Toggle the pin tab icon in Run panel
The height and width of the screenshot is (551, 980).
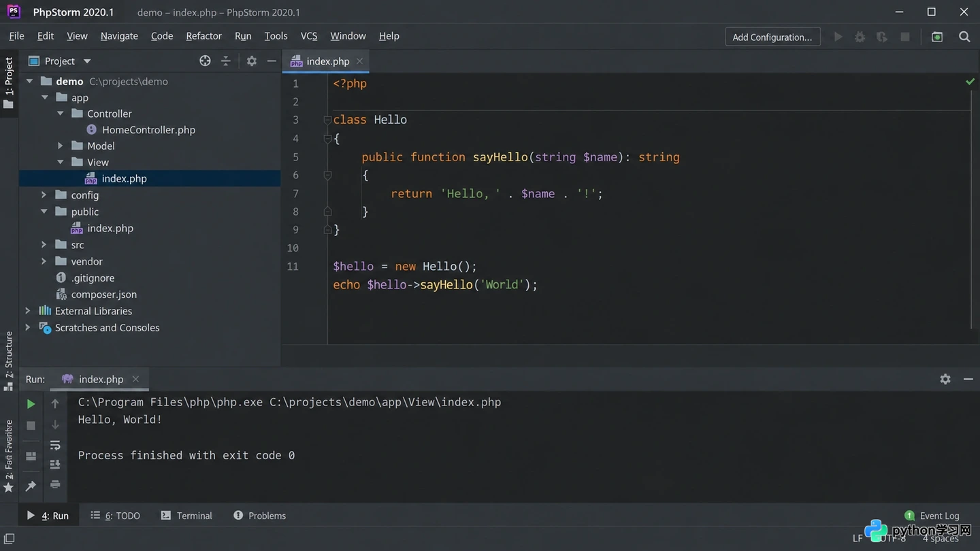(31, 486)
